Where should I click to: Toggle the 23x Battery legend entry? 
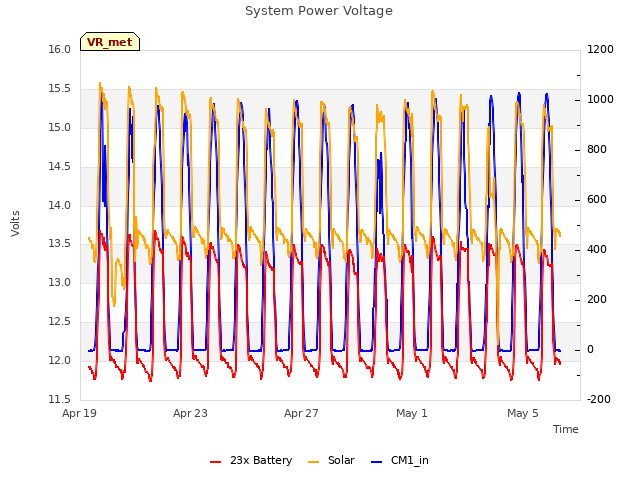(x=251, y=460)
